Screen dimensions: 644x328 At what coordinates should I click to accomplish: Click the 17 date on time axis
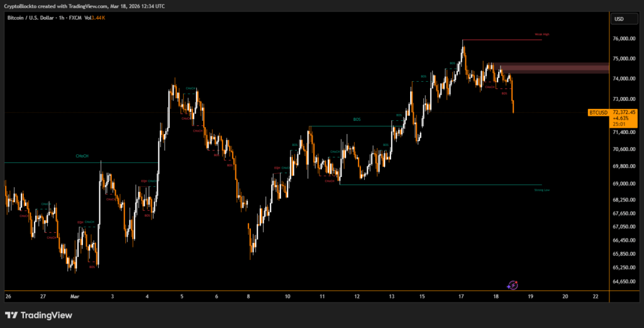click(x=461, y=296)
